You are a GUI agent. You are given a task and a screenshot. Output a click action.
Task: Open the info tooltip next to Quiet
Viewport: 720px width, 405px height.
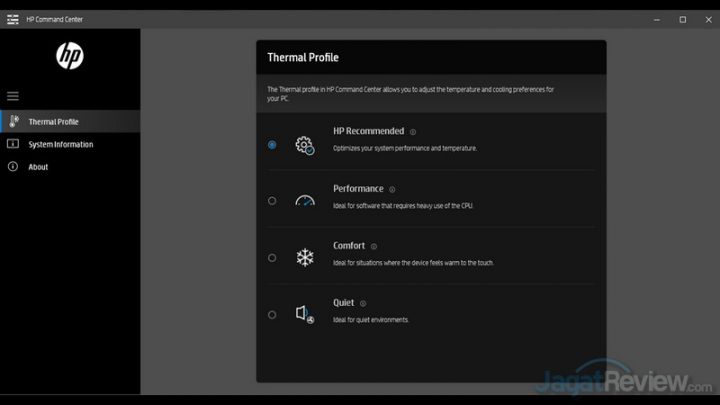click(363, 304)
